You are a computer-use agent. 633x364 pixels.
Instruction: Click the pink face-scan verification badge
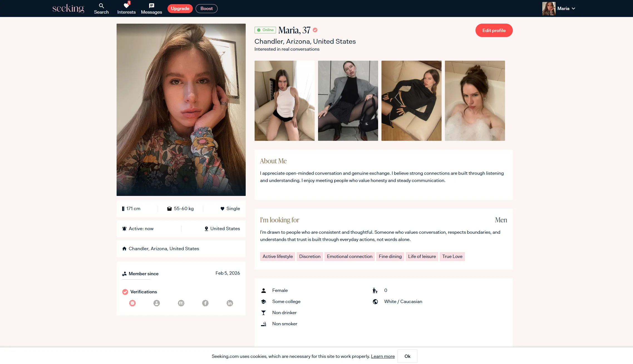(x=132, y=303)
